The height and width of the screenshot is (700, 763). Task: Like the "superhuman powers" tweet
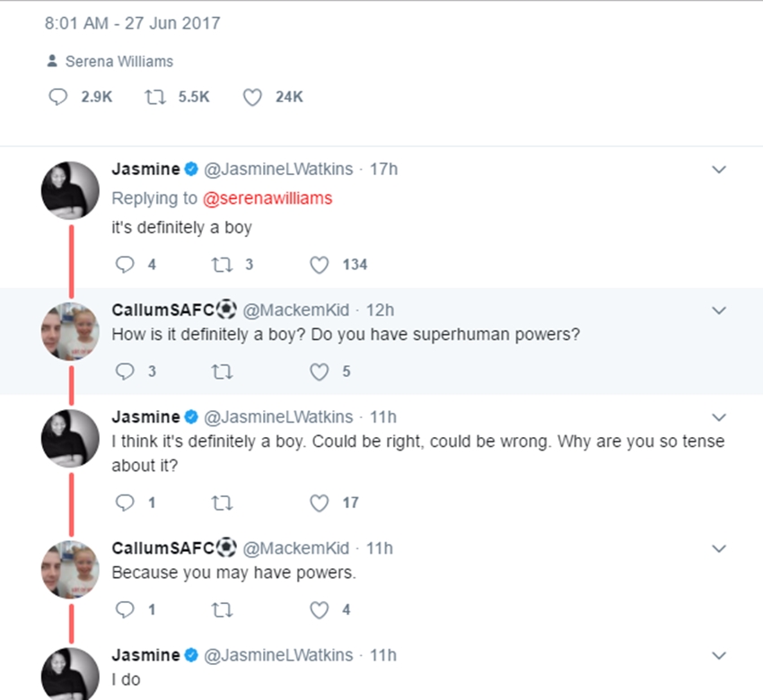pos(319,372)
